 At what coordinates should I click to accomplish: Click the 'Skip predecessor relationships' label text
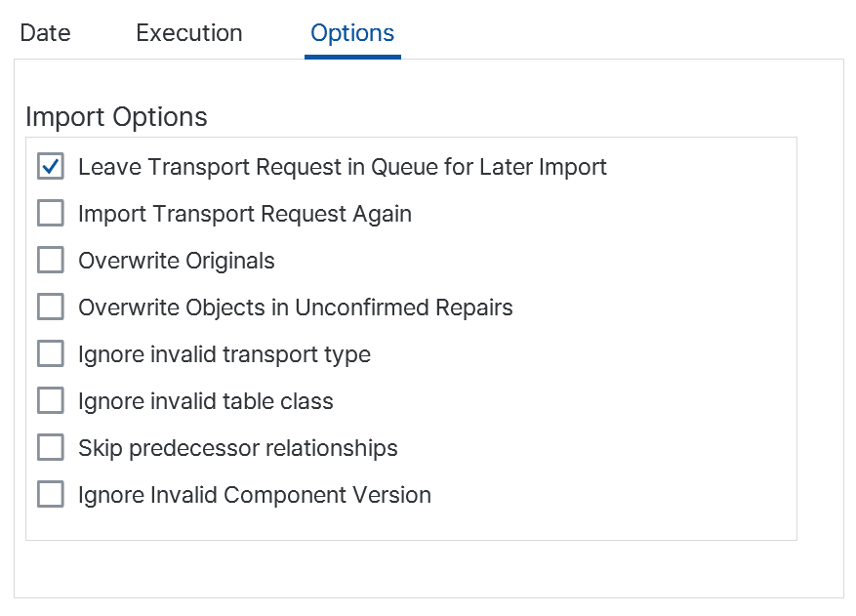tap(237, 449)
